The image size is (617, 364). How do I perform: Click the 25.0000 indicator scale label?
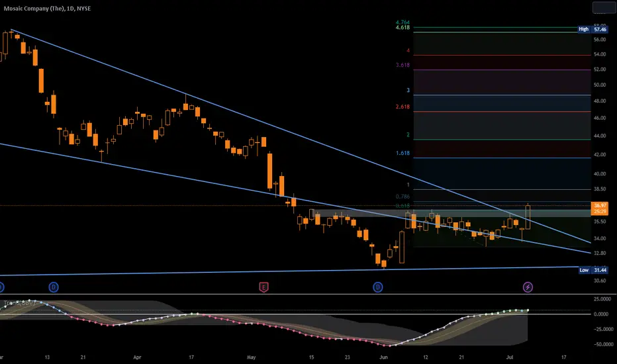point(602,299)
